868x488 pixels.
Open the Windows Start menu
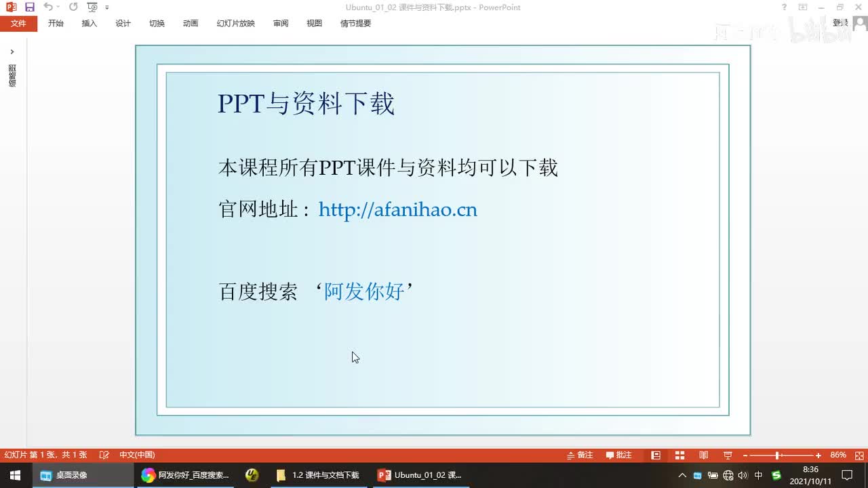(x=15, y=475)
